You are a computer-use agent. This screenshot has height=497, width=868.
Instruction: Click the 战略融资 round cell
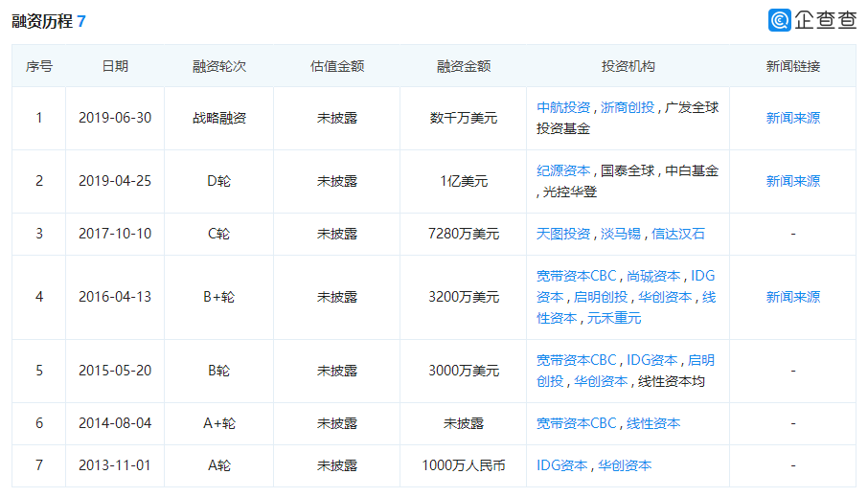pos(219,118)
